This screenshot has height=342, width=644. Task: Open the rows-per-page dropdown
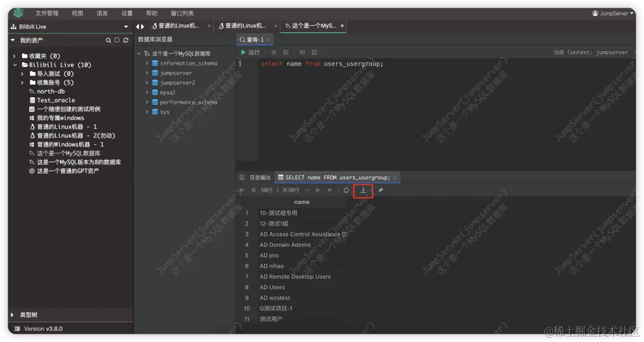coord(307,190)
